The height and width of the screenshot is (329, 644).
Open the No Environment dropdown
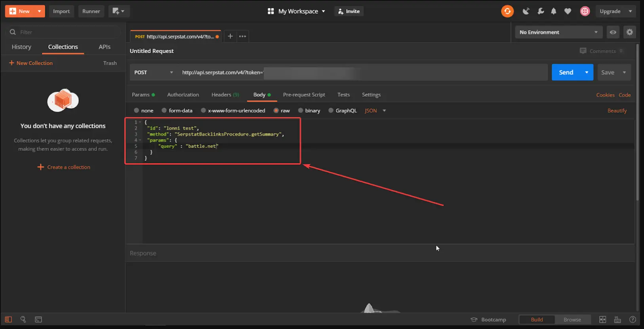[x=558, y=32]
